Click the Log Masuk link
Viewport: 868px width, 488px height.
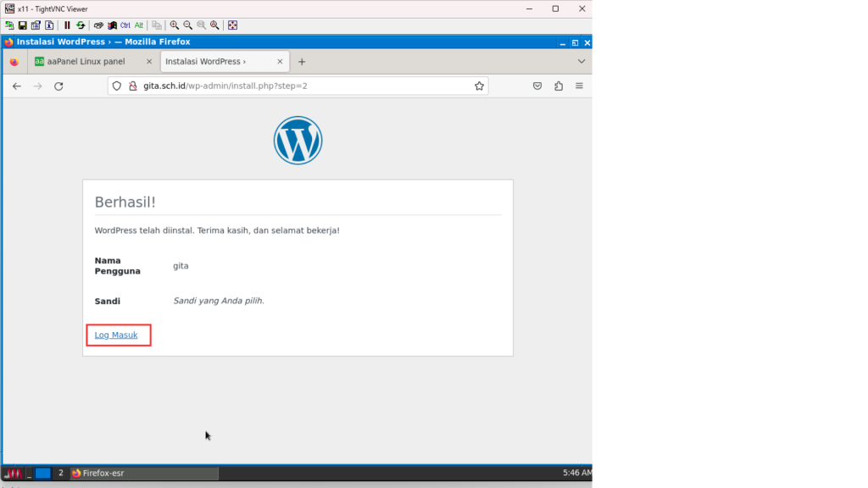point(116,335)
